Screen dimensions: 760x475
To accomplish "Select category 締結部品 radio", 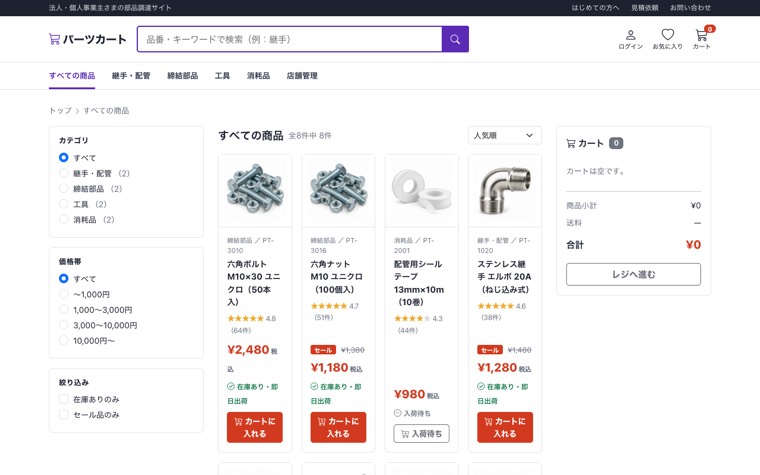I will 63,189.
